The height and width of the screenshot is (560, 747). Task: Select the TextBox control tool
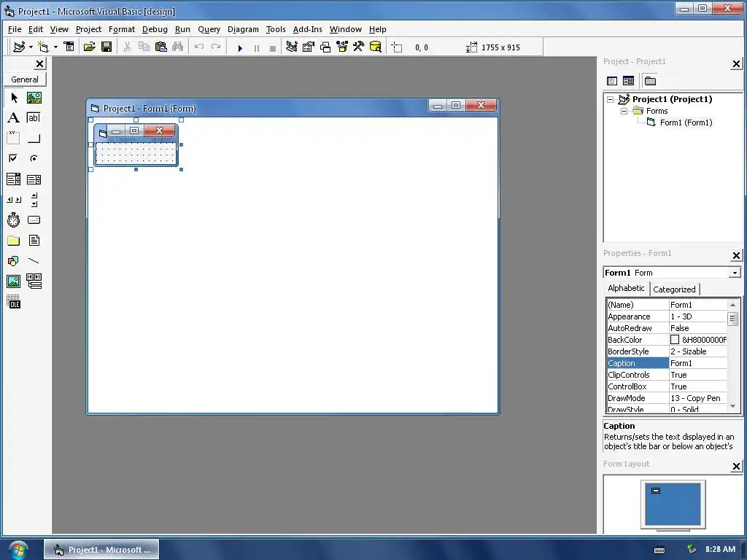34,117
